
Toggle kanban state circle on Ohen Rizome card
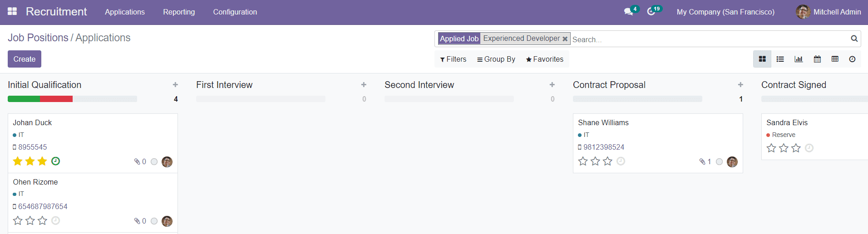(x=154, y=221)
